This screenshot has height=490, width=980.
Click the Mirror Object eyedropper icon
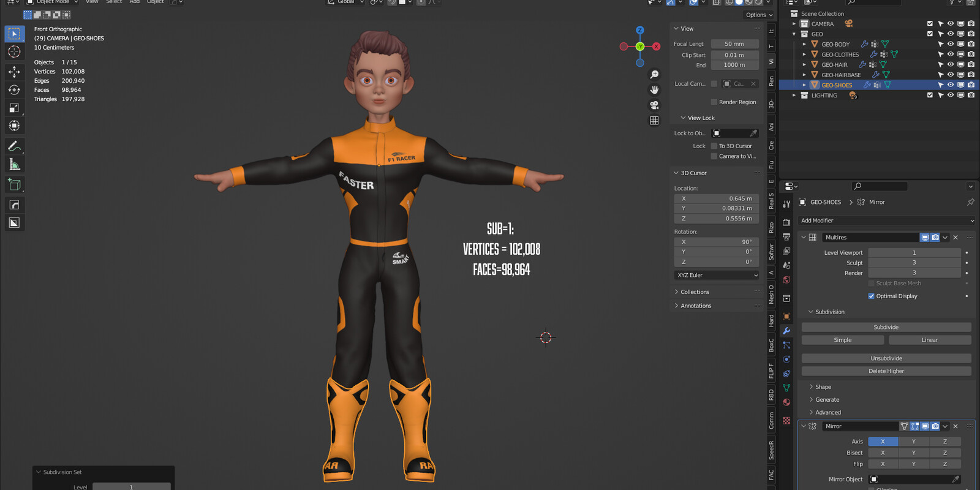point(955,480)
